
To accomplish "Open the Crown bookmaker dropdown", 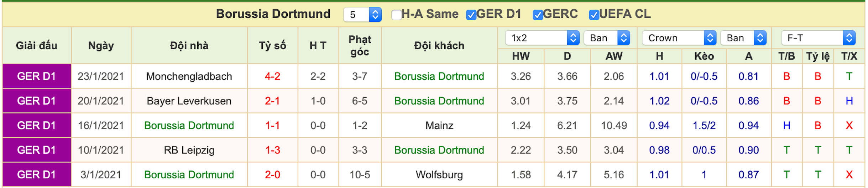I will pyautogui.click(x=679, y=38).
